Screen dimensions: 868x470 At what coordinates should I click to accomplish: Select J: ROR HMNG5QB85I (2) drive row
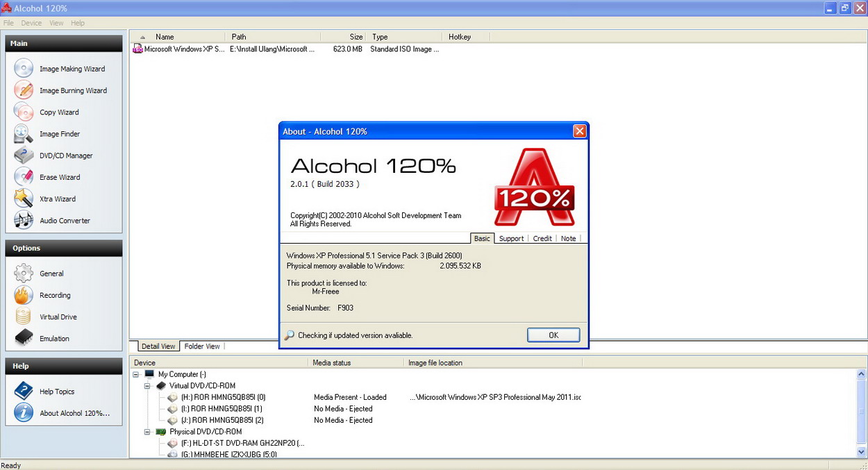[x=222, y=420]
